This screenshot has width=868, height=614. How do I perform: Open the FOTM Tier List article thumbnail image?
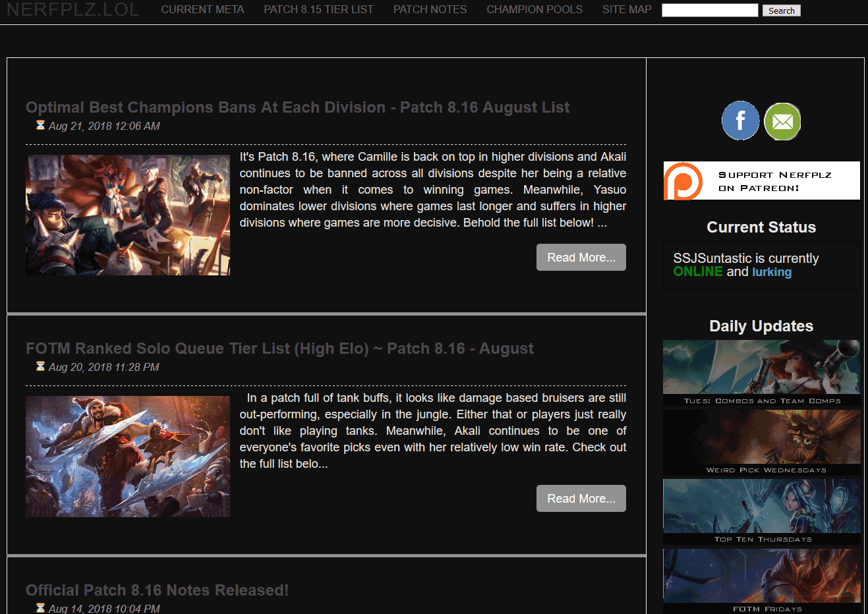pyautogui.click(x=128, y=457)
